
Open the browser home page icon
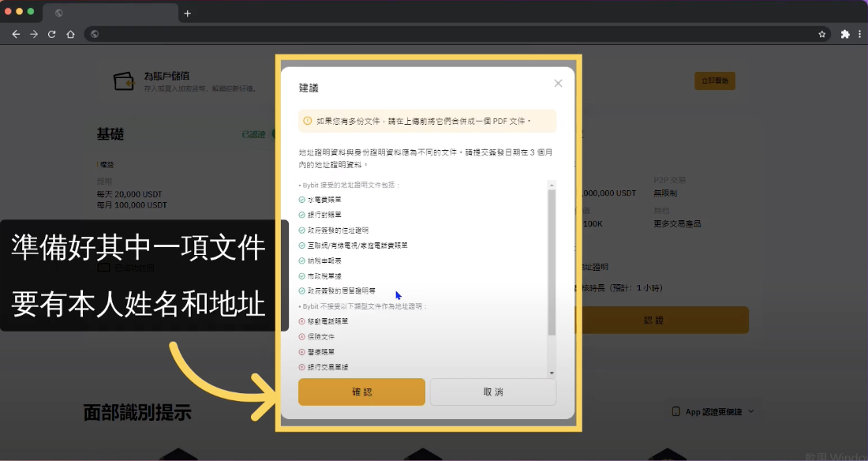pyautogui.click(x=70, y=35)
